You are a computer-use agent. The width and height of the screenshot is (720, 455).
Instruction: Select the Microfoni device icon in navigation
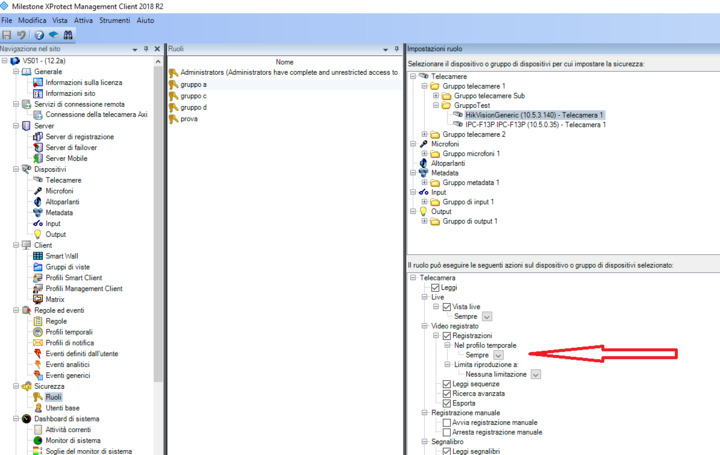click(x=38, y=191)
